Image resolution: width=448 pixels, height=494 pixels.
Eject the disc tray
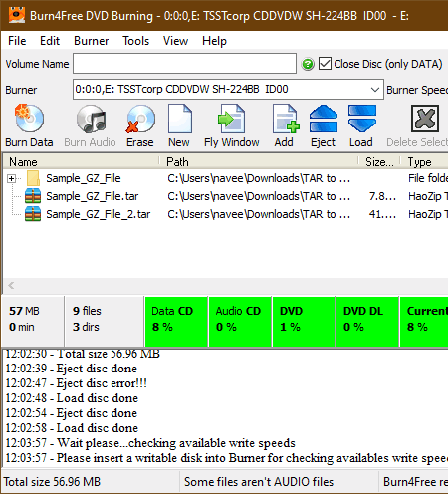coord(324,119)
